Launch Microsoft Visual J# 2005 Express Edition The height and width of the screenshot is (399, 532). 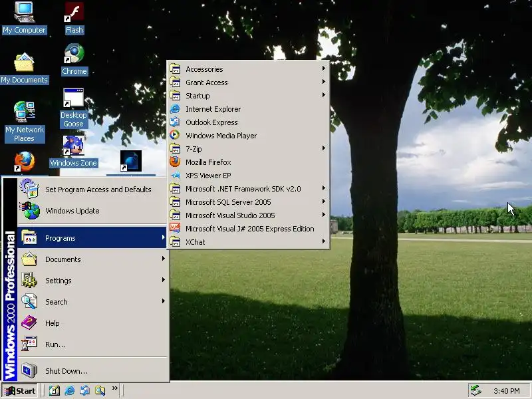coord(250,229)
